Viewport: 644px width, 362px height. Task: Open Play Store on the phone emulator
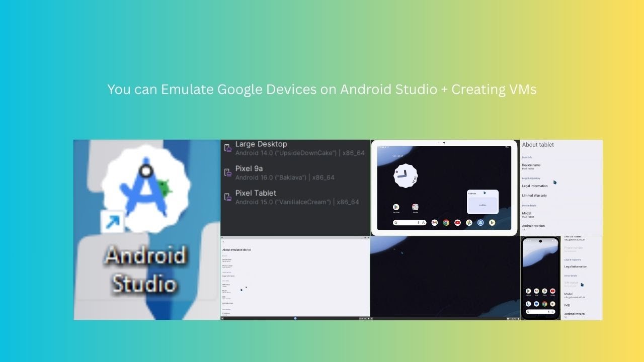[528, 291]
